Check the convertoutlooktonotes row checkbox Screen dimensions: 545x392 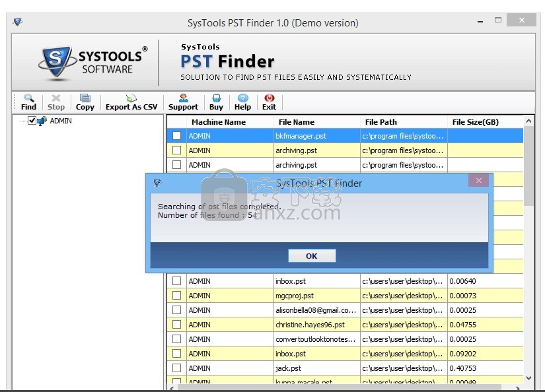pyautogui.click(x=176, y=339)
